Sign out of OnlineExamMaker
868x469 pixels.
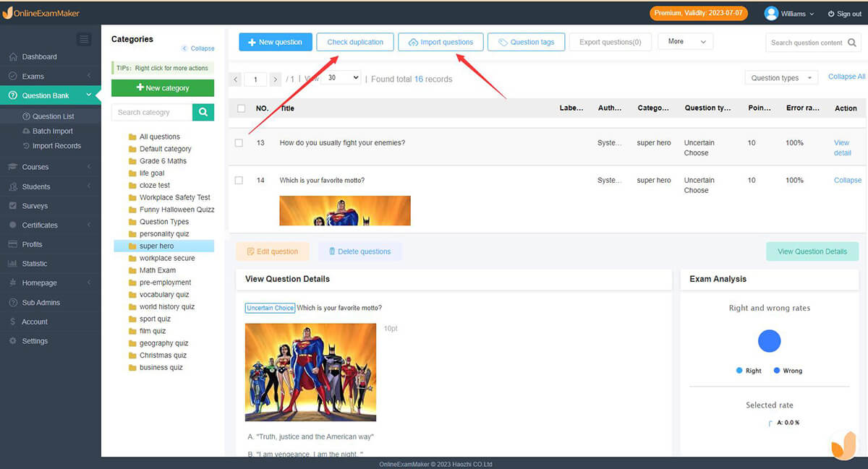point(844,13)
